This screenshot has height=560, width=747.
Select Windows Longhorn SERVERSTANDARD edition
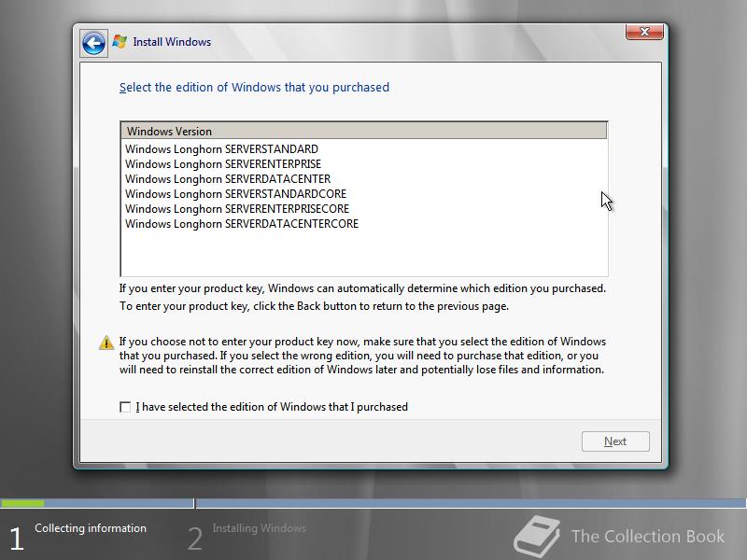(x=364, y=149)
